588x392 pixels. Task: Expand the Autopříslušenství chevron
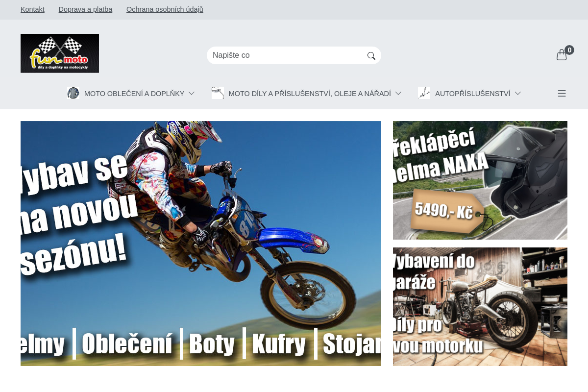(x=517, y=93)
